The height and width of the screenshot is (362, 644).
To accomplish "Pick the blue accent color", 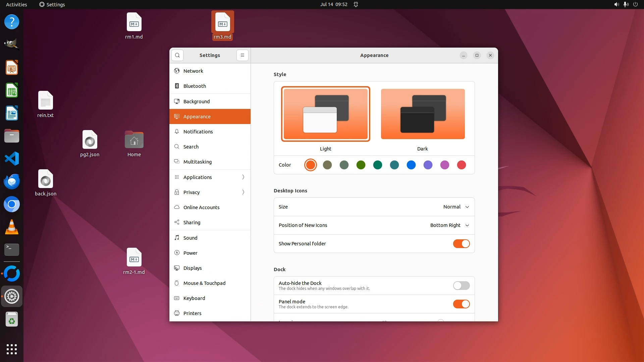I will coord(411,165).
